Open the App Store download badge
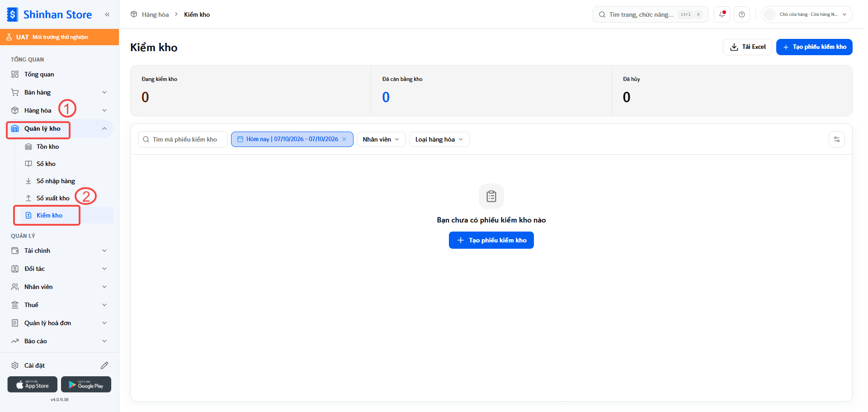The image size is (868, 412). coord(33,384)
